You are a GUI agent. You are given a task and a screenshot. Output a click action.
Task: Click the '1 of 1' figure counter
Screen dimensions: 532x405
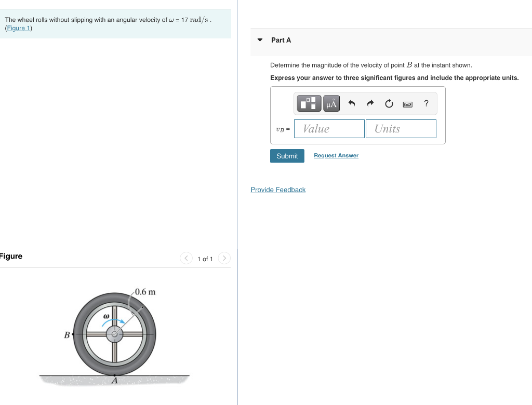click(205, 259)
